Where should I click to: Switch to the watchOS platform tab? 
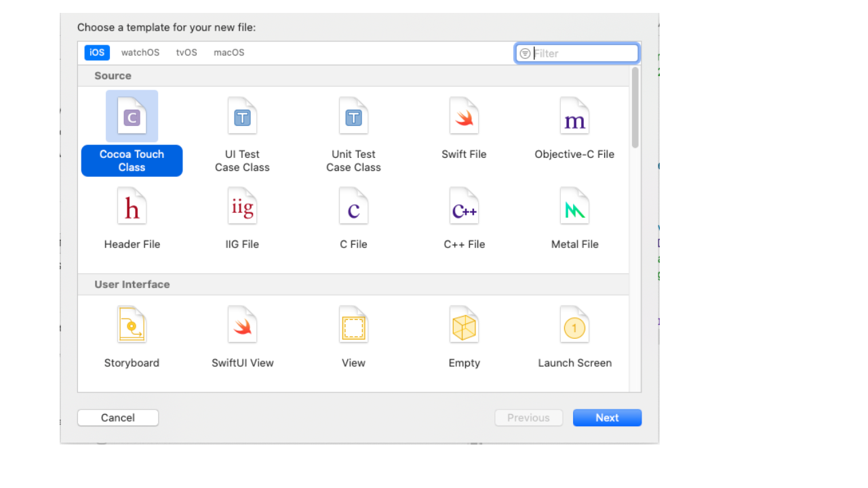click(140, 53)
